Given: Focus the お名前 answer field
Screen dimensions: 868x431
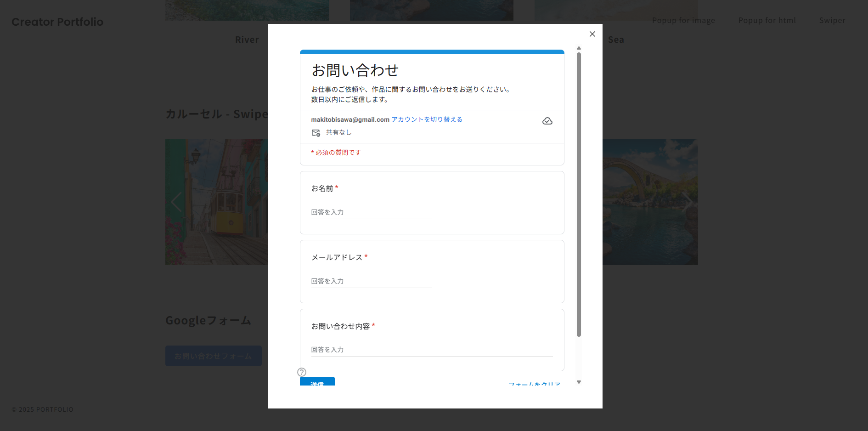Looking at the screenshot, I should (x=371, y=212).
